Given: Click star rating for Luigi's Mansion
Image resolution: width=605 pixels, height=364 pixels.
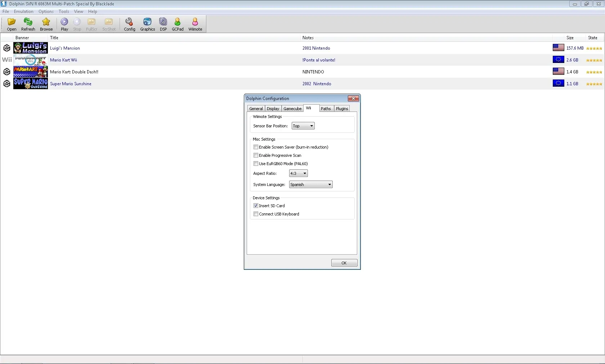Looking at the screenshot, I should [x=594, y=48].
